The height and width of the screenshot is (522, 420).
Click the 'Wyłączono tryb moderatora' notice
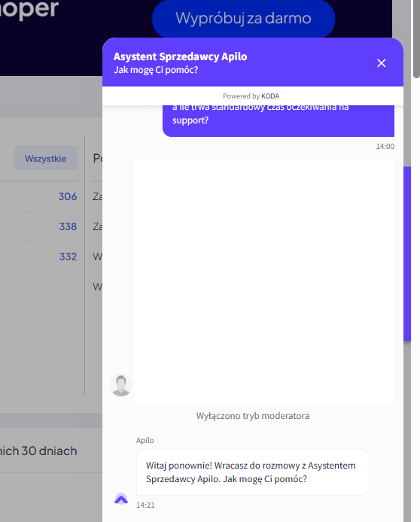253,416
